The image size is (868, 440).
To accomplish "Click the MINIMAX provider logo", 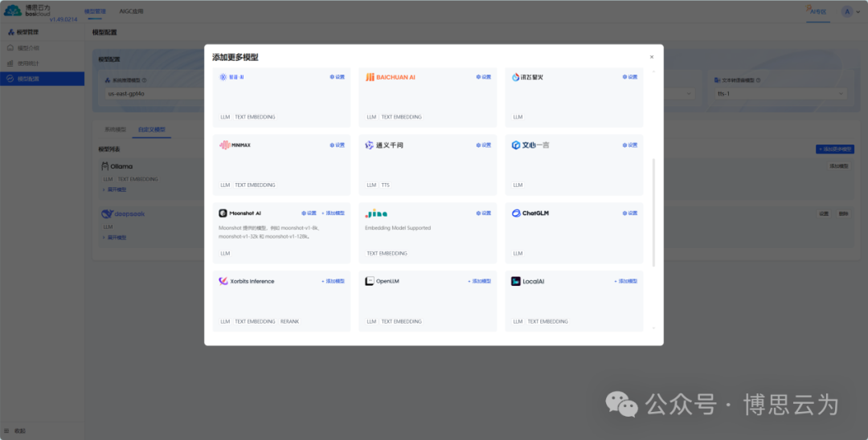I will pyautogui.click(x=235, y=145).
